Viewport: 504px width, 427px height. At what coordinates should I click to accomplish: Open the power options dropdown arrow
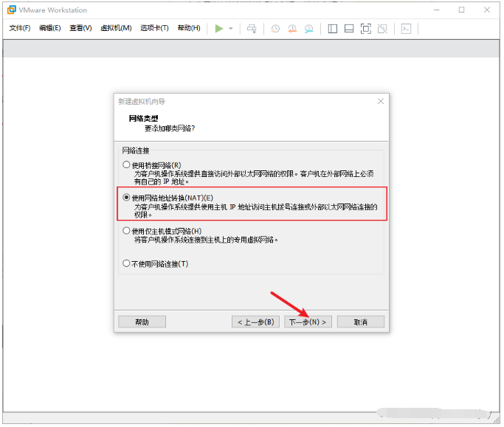click(231, 29)
